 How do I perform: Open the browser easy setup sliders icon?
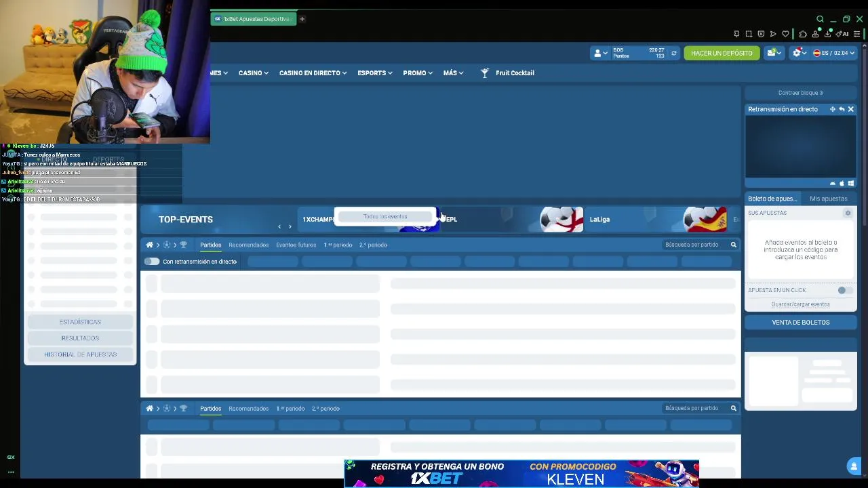[x=857, y=34]
